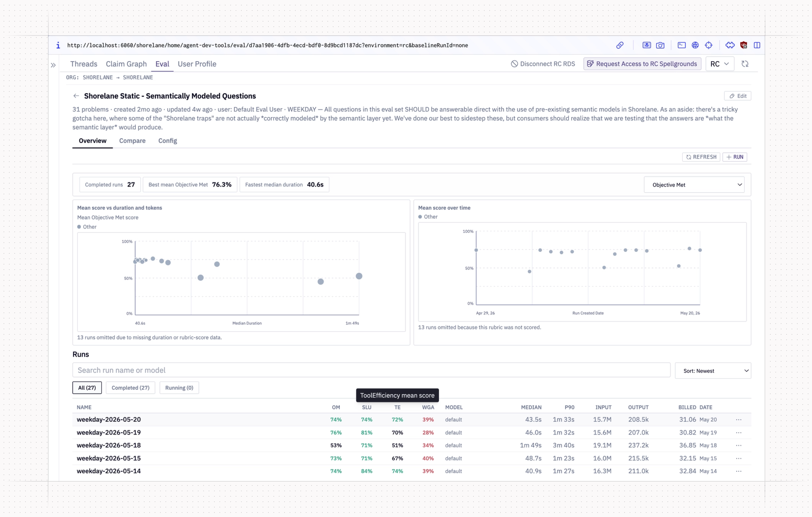The image size is (812, 517).
Task: Click the camera screenshot icon
Action: coord(660,45)
